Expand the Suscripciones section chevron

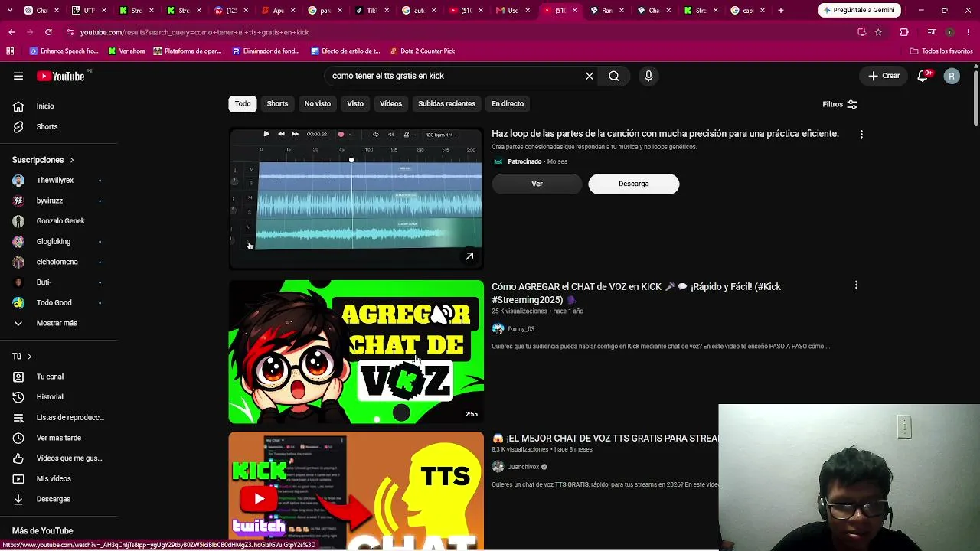pyautogui.click(x=72, y=160)
